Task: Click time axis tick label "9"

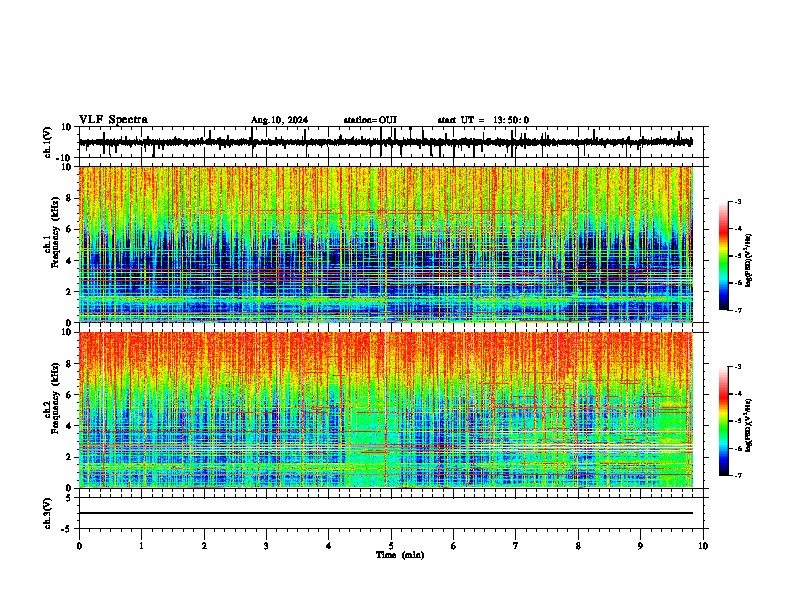Action: 640,546
